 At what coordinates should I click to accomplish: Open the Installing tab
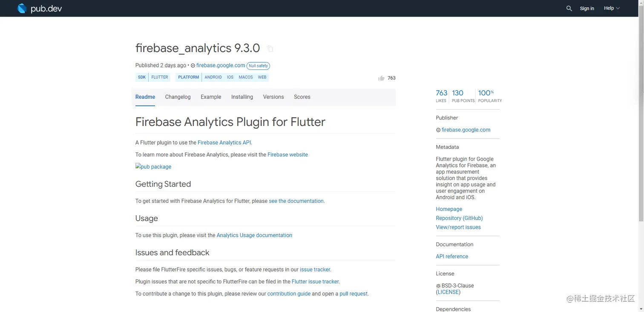tap(242, 97)
